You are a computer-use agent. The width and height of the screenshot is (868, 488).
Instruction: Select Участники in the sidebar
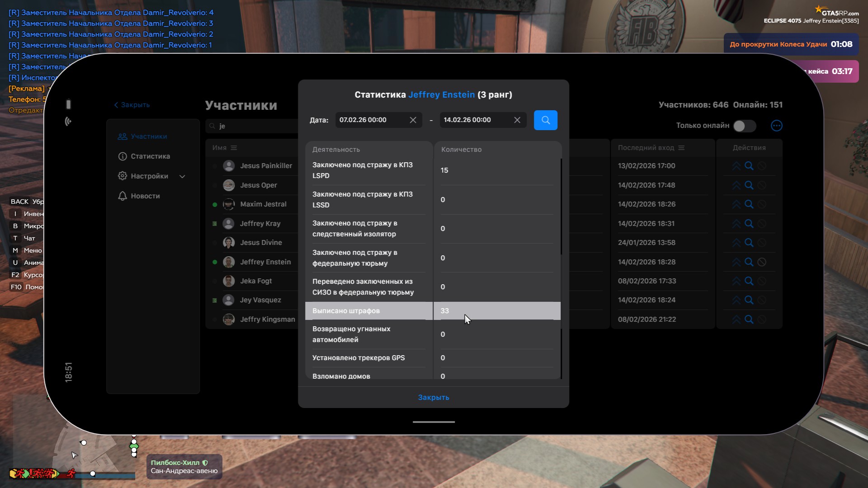coord(148,136)
